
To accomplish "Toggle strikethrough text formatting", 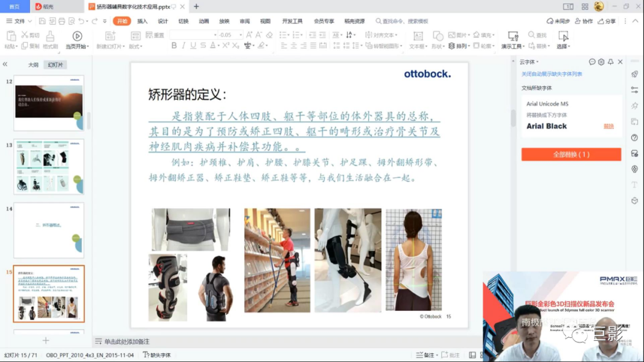I will [203, 46].
